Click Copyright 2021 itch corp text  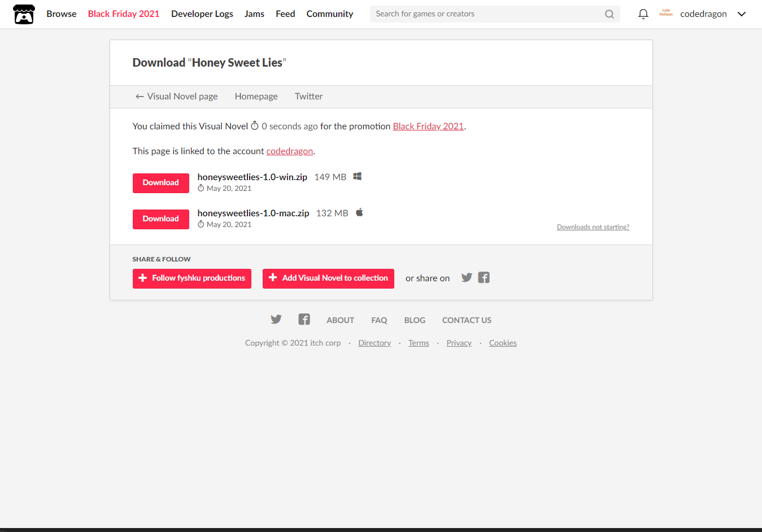click(293, 343)
